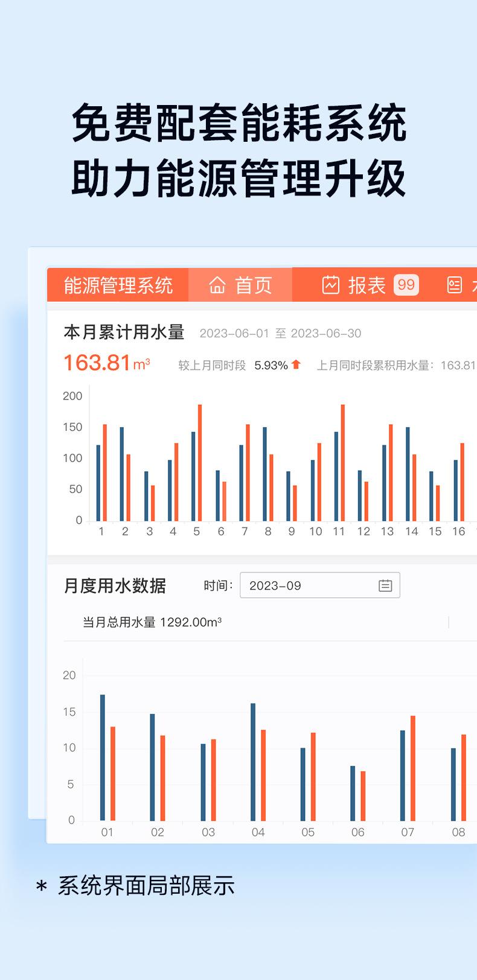Click the 月度用水数据 heading
The image size is (477, 980).
click(115, 585)
